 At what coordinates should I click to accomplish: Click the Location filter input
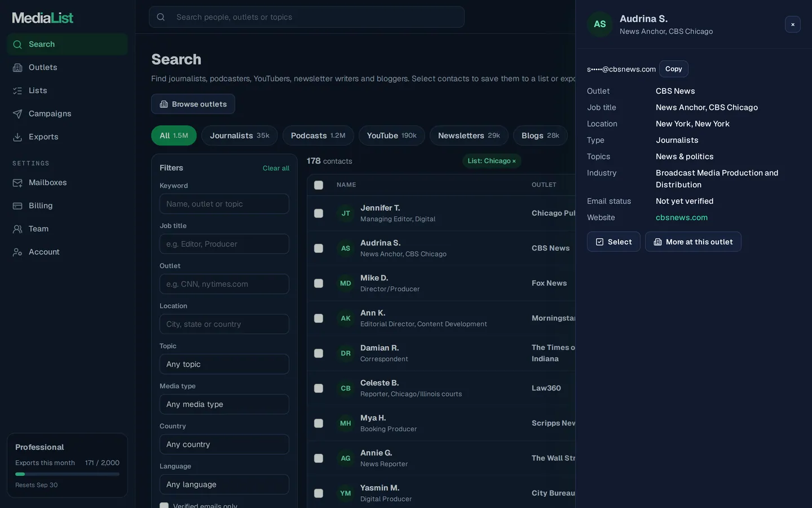click(224, 324)
